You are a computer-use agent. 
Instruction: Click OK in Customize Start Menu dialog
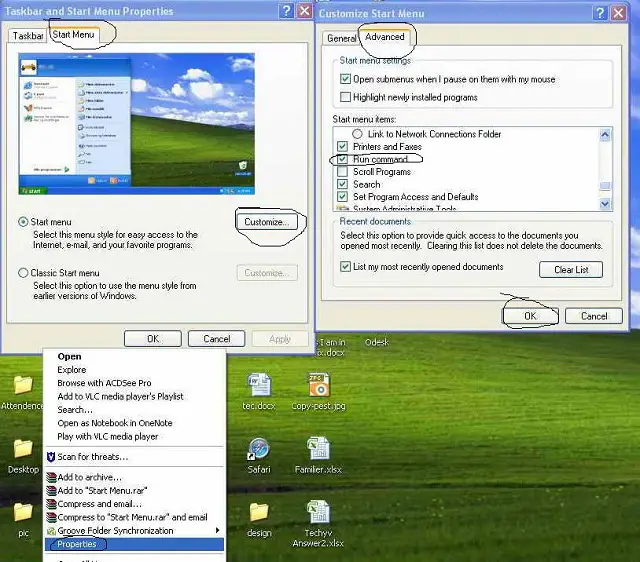point(530,316)
